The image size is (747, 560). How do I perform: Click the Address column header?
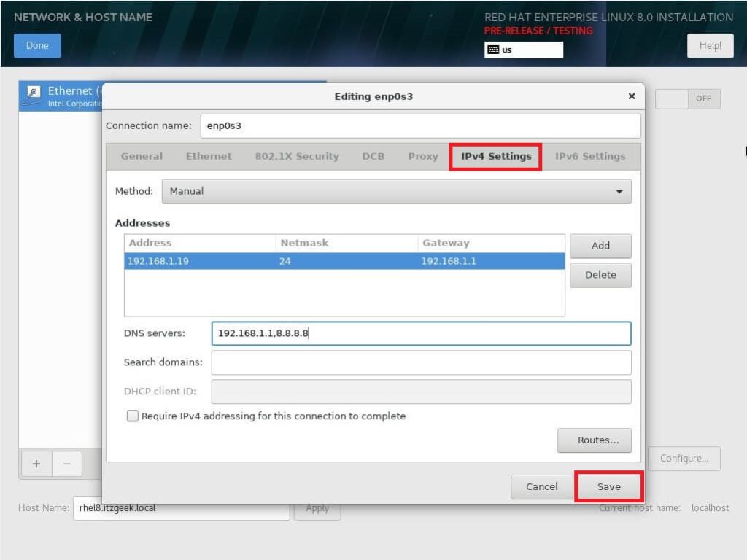tap(200, 243)
